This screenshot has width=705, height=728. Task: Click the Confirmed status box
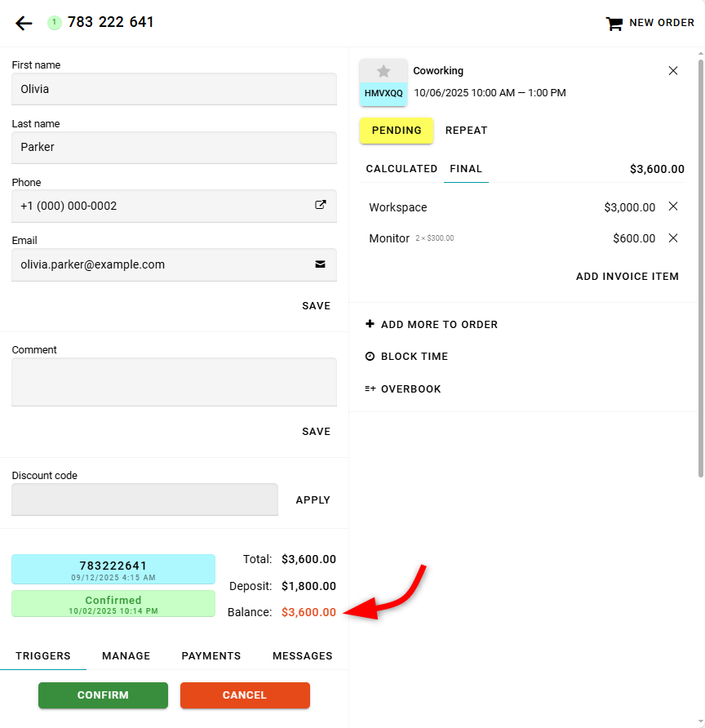coord(113,604)
